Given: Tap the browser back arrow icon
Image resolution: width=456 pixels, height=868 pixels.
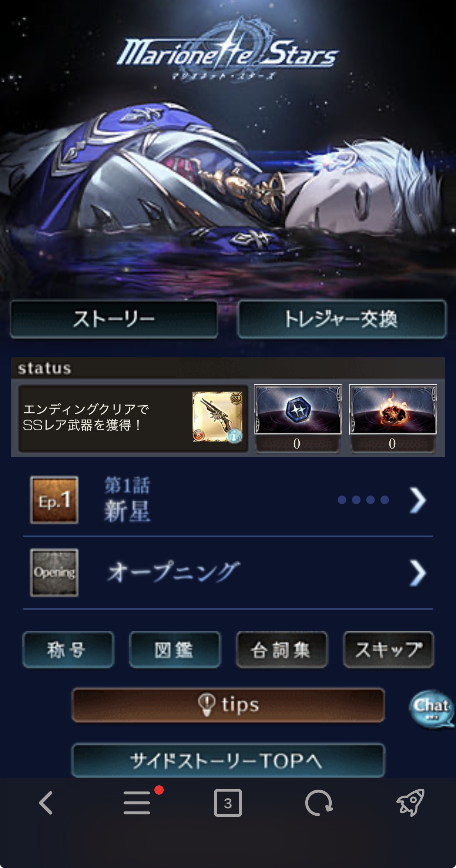Looking at the screenshot, I should (46, 803).
